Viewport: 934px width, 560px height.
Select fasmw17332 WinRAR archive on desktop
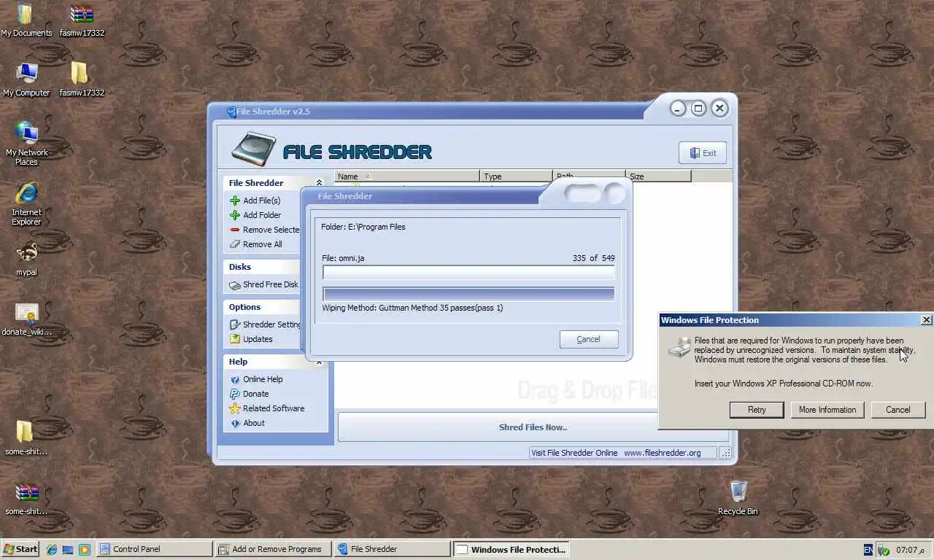(x=82, y=20)
